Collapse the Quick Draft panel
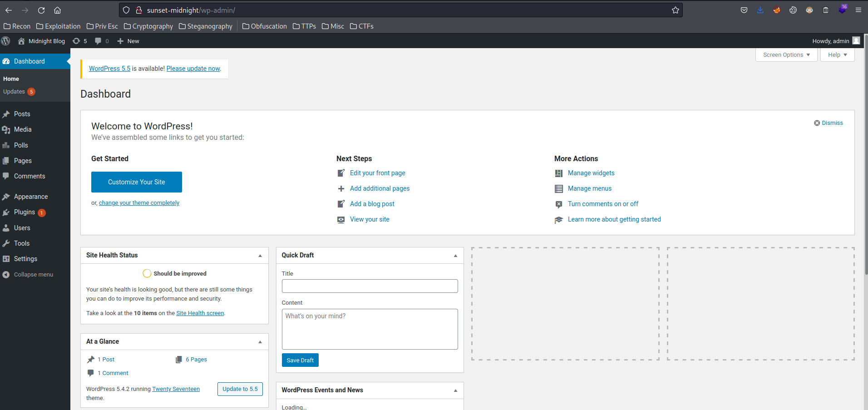868x410 pixels. (x=455, y=256)
